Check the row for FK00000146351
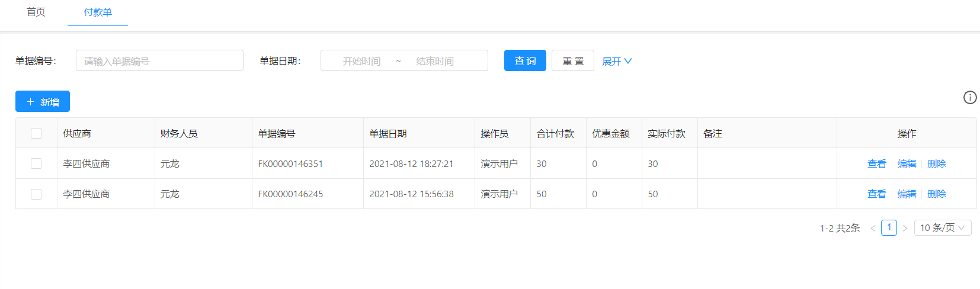The image size is (980, 289). pyautogui.click(x=36, y=163)
